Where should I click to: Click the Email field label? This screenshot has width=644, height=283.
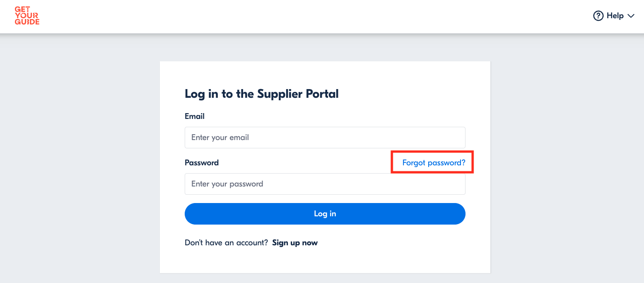pos(195,116)
